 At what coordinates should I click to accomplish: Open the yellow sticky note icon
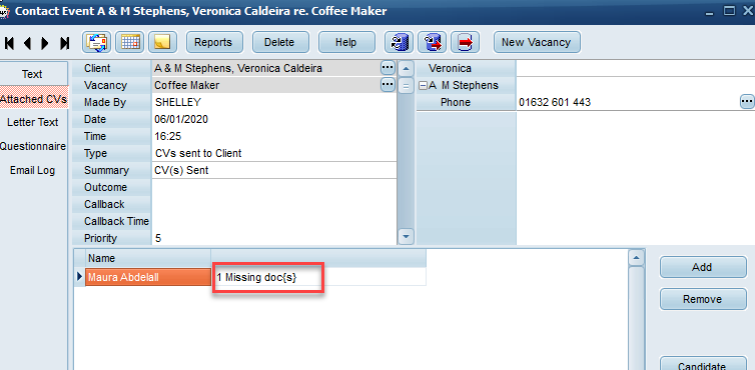point(163,42)
